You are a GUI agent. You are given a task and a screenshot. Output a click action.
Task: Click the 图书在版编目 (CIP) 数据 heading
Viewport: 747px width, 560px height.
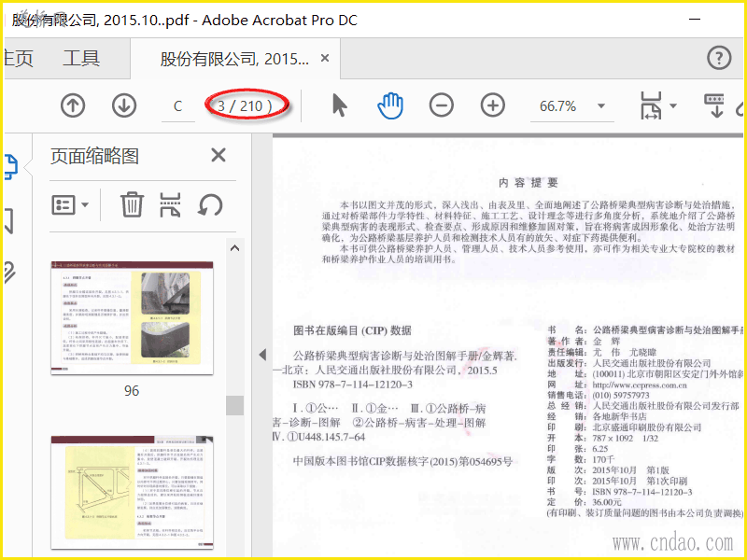click(x=352, y=331)
